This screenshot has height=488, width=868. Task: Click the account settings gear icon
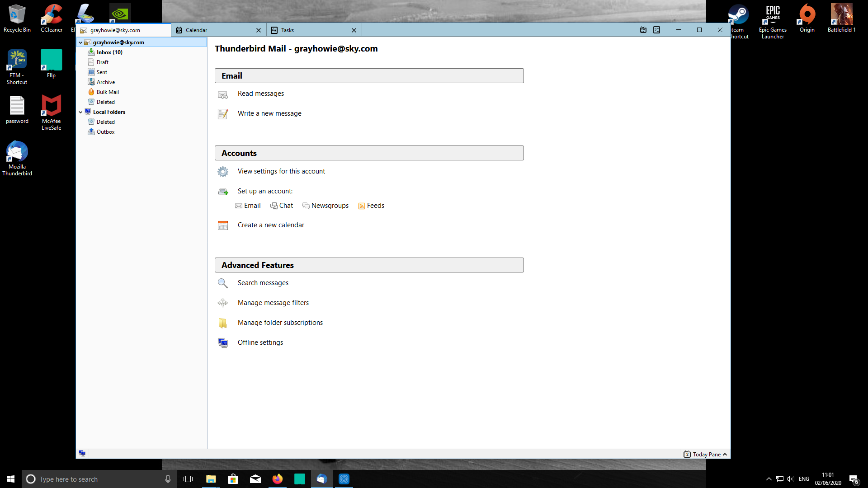pos(222,172)
